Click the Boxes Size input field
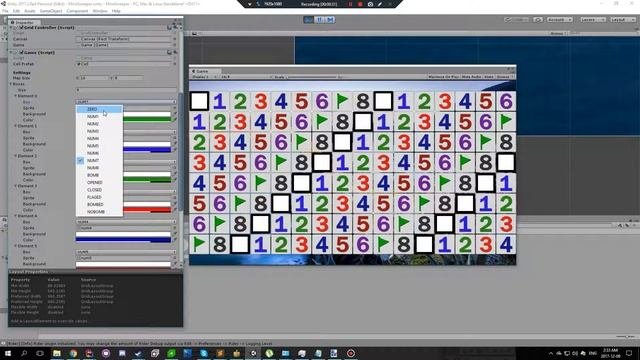This screenshot has width=640, height=360. point(126,90)
